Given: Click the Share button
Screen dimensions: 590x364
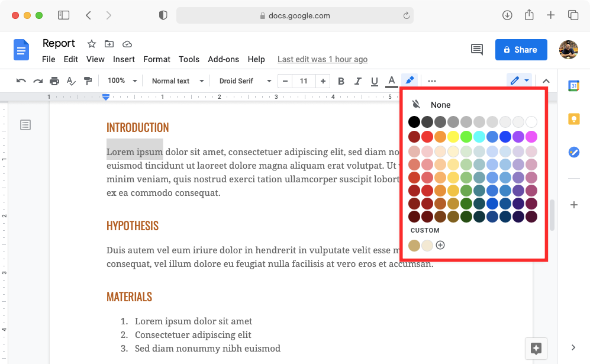Looking at the screenshot, I should click(x=521, y=50).
